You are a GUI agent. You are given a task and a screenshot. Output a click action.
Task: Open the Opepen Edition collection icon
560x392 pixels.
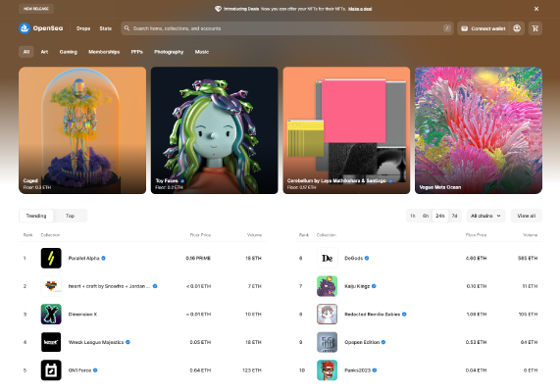(328, 342)
